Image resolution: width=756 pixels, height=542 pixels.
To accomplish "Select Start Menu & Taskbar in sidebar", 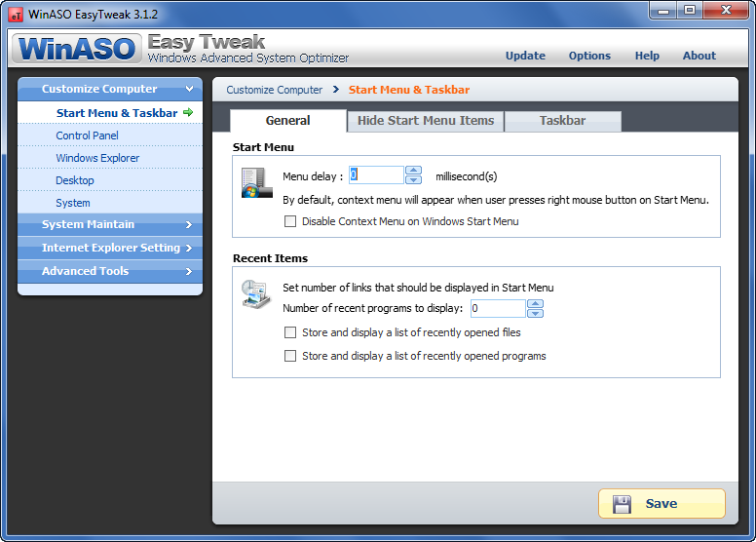I will coord(110,113).
